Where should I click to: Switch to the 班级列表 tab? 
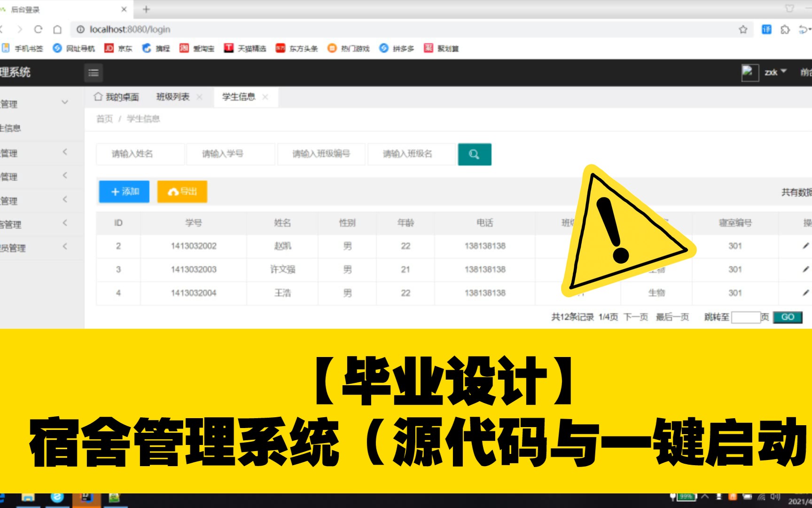pyautogui.click(x=173, y=97)
